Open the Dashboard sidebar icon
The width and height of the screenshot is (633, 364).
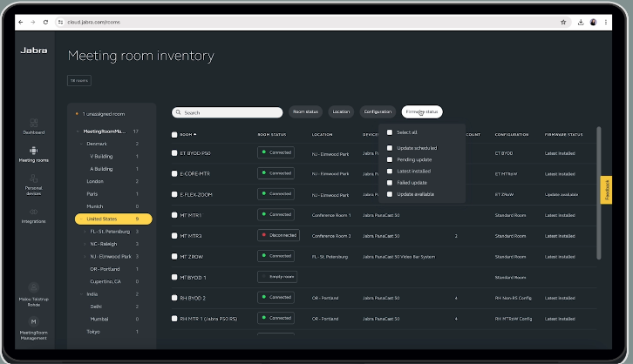click(x=32, y=125)
